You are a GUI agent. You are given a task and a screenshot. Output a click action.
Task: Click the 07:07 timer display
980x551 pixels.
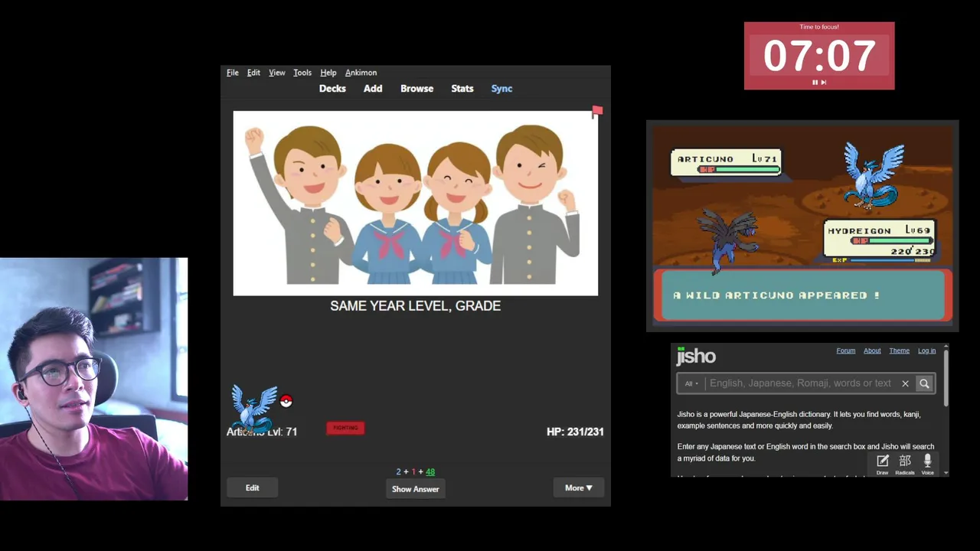819,56
